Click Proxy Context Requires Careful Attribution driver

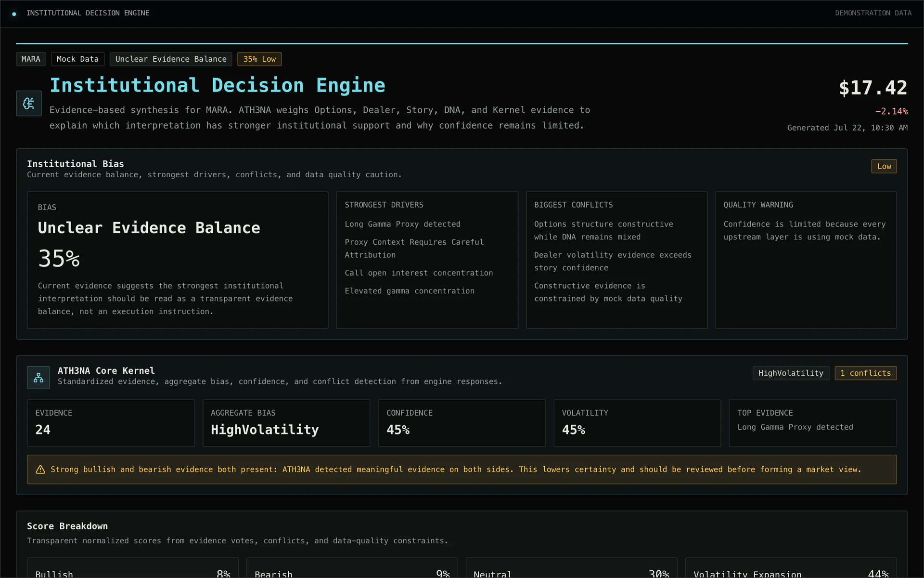click(414, 248)
